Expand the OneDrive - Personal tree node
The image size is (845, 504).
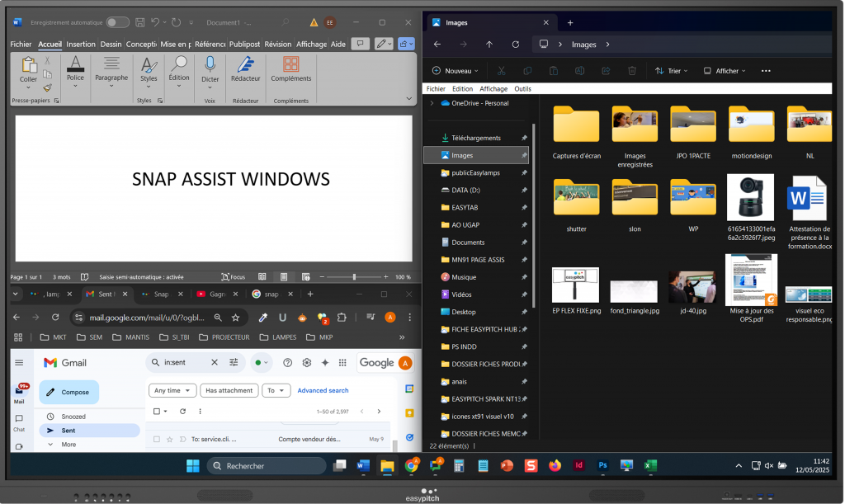(431, 103)
